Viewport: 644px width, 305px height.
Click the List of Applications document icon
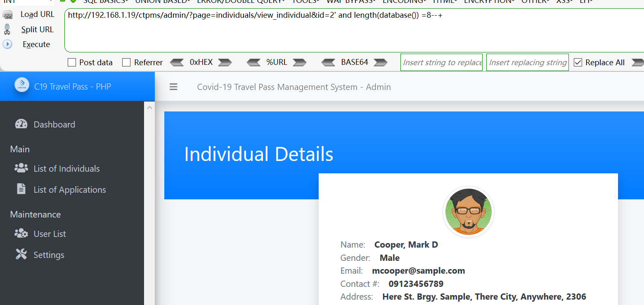pyautogui.click(x=21, y=189)
